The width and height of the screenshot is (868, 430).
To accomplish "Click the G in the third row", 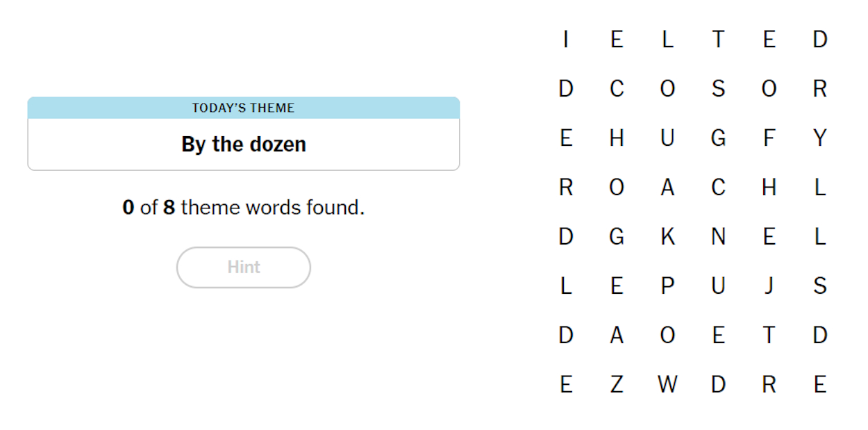I will [x=718, y=138].
